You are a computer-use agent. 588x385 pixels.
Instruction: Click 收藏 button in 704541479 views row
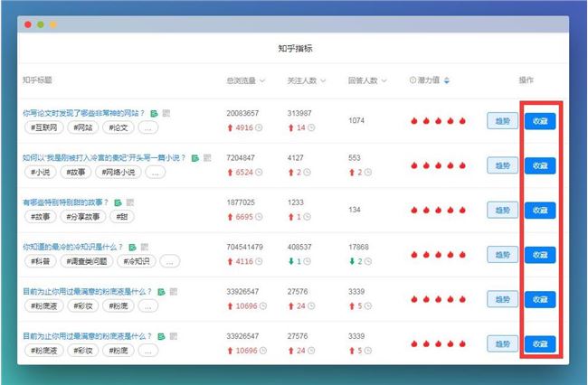point(540,255)
